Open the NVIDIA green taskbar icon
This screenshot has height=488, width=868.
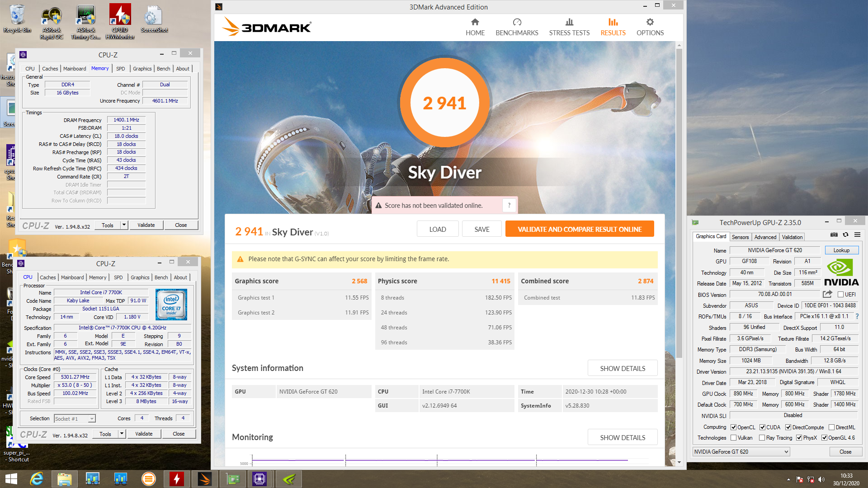(x=288, y=479)
